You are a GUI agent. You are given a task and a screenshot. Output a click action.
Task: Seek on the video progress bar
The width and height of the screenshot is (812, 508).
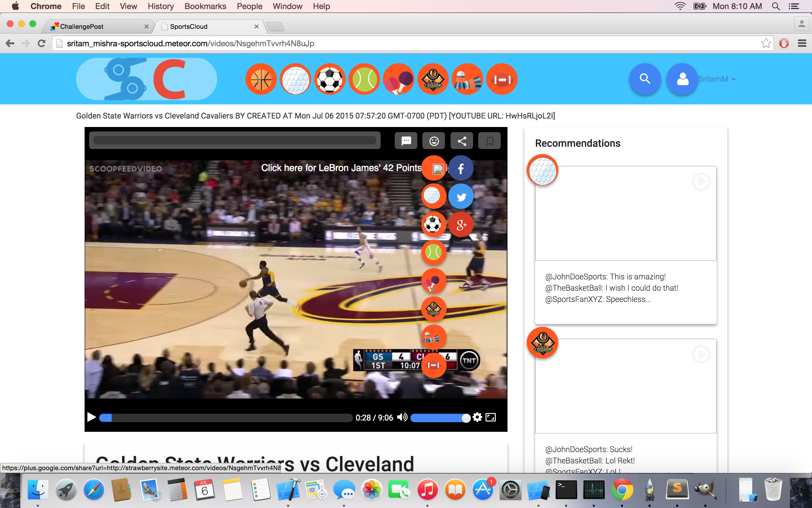226,418
